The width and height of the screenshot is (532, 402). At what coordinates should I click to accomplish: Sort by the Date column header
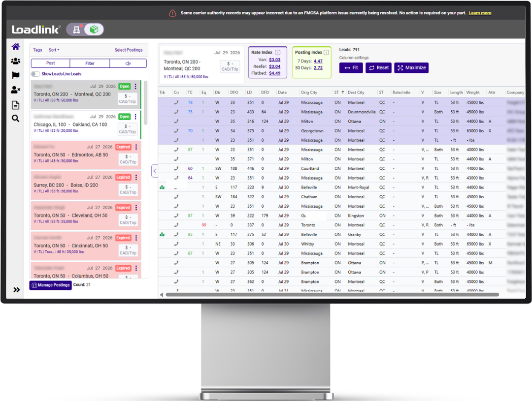click(282, 92)
